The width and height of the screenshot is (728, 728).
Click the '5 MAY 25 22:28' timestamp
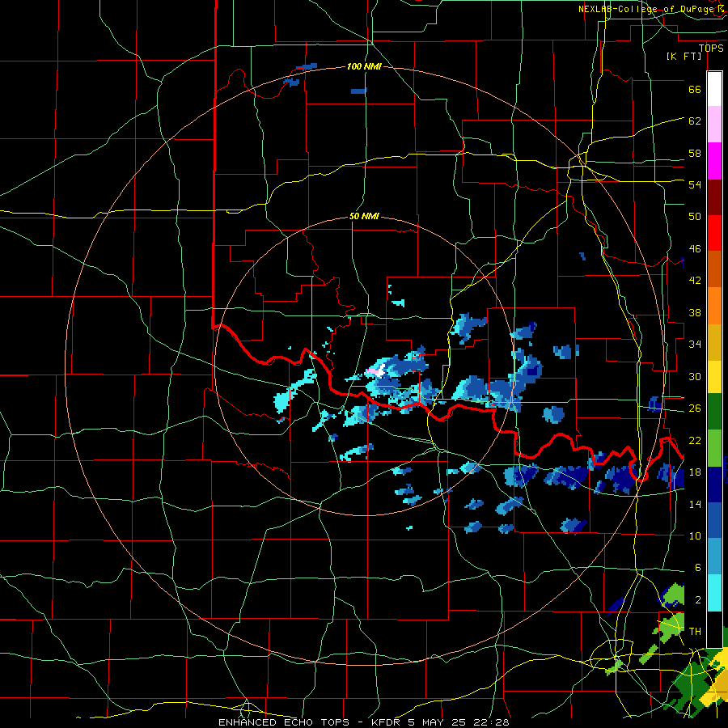pos(459,722)
